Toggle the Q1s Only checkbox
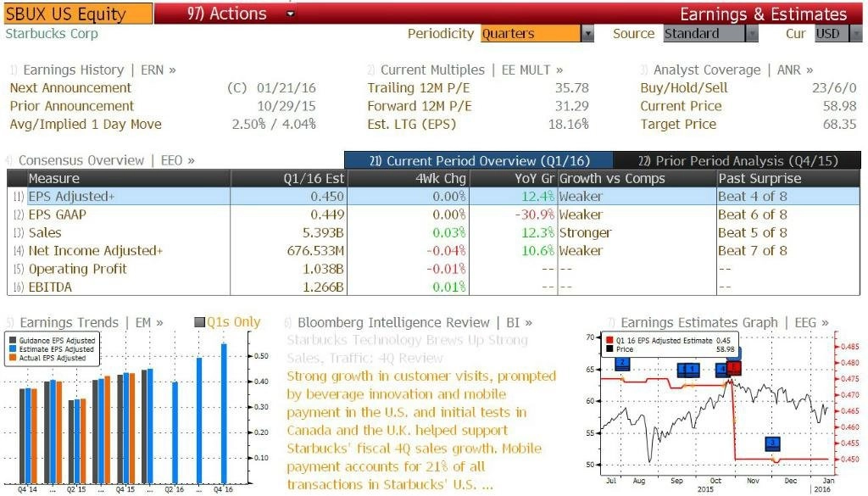Viewport: 868px width, 496px height. coord(200,322)
